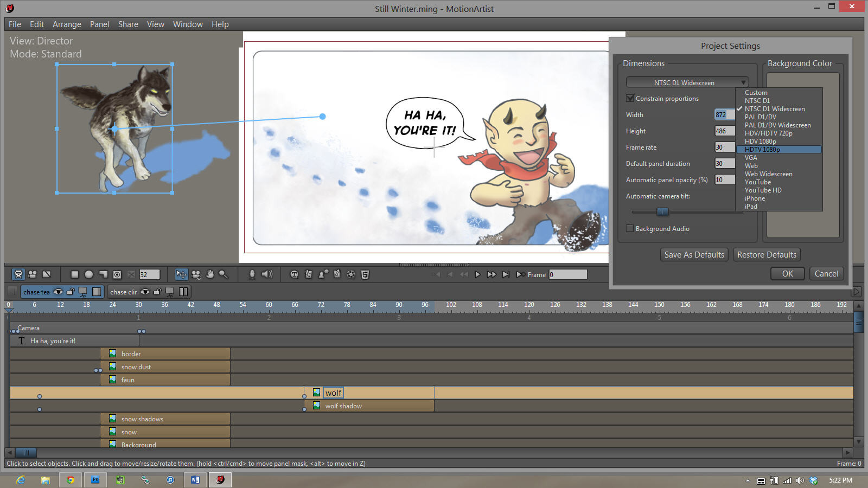
Task: Click Save As Defaults button
Action: pos(694,255)
